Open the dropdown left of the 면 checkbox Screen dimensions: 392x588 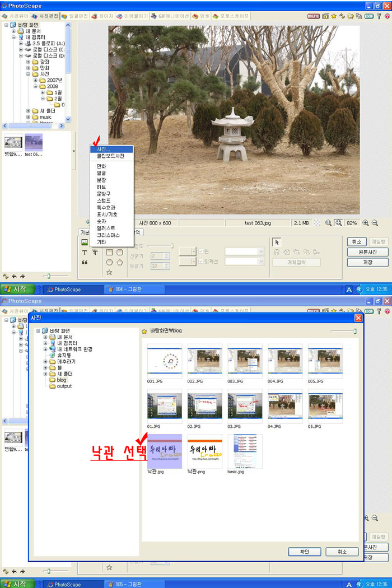click(188, 251)
